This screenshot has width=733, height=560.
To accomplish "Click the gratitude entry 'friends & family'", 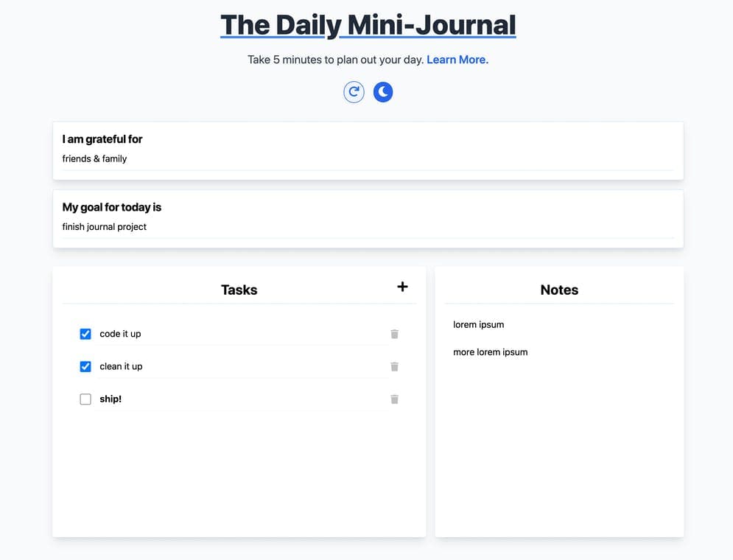I will point(94,158).
